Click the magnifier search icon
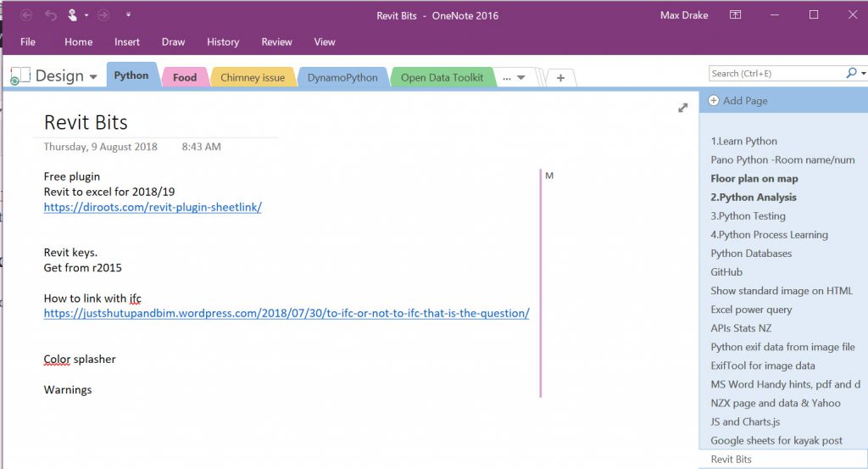The image size is (868, 469). (851, 74)
